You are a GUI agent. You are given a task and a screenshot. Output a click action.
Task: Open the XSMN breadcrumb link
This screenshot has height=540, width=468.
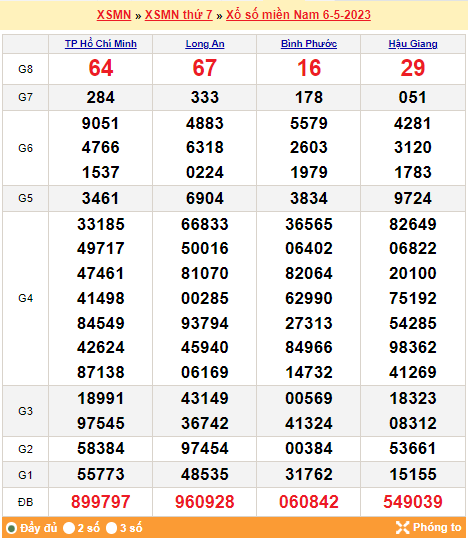click(x=114, y=15)
